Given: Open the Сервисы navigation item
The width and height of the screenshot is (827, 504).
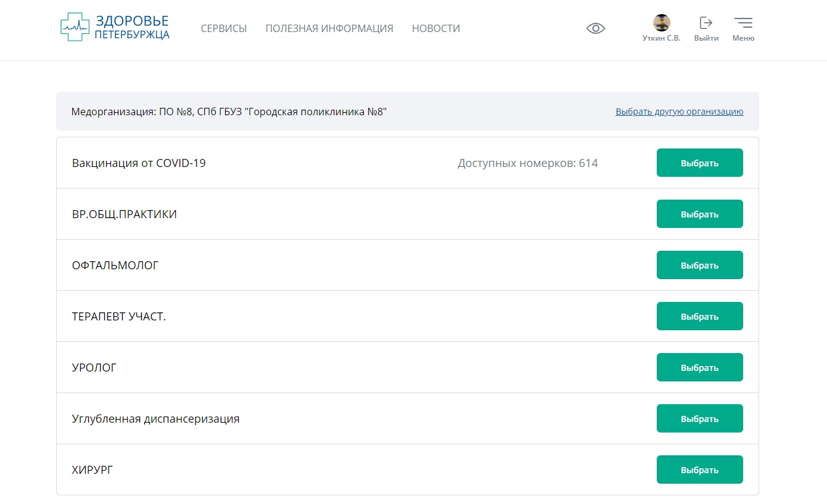Looking at the screenshot, I should [x=224, y=28].
